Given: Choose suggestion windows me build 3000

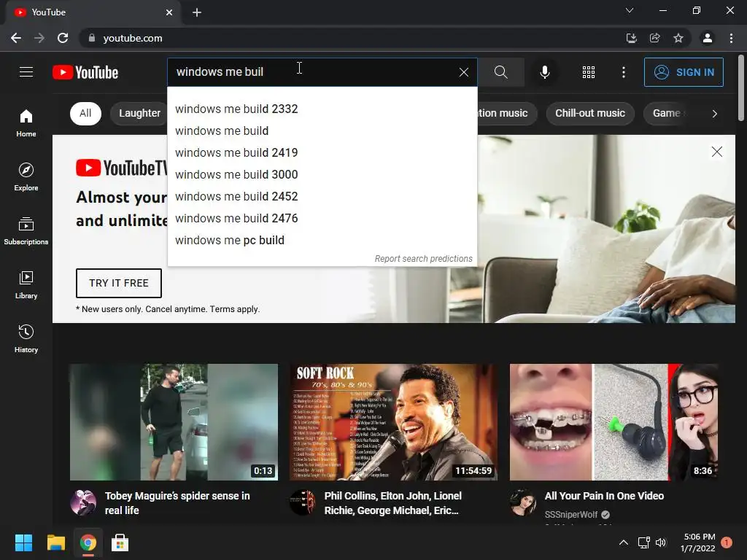Looking at the screenshot, I should pyautogui.click(x=322, y=174).
